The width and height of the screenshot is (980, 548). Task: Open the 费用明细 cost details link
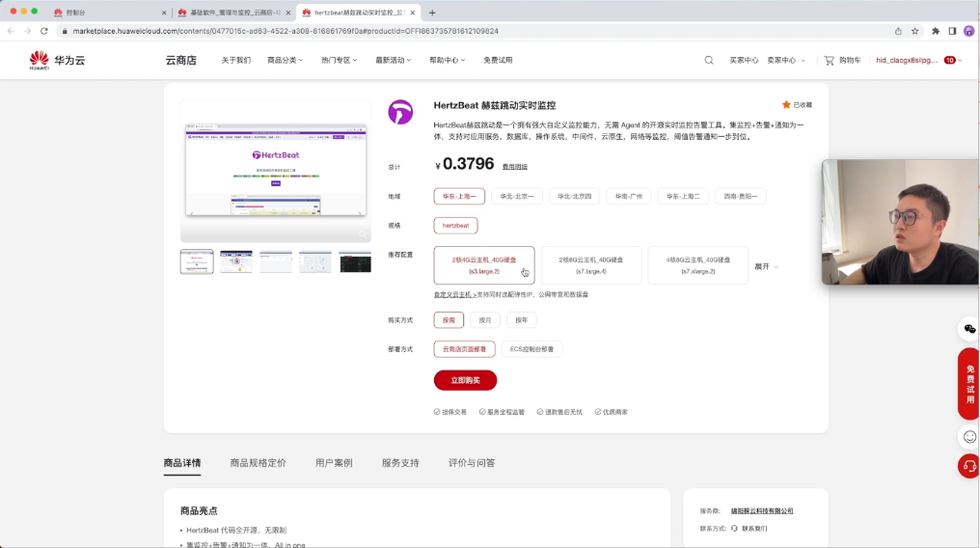point(515,167)
